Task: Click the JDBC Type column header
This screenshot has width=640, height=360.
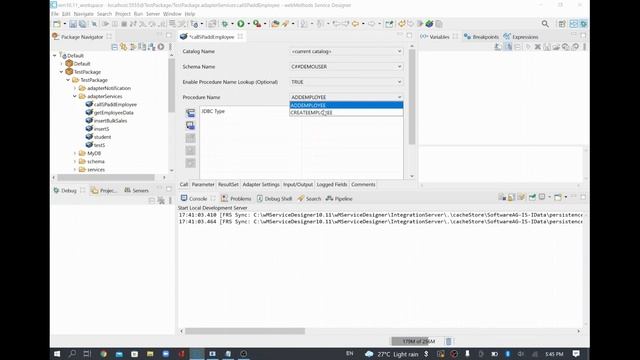Action: [x=213, y=111]
